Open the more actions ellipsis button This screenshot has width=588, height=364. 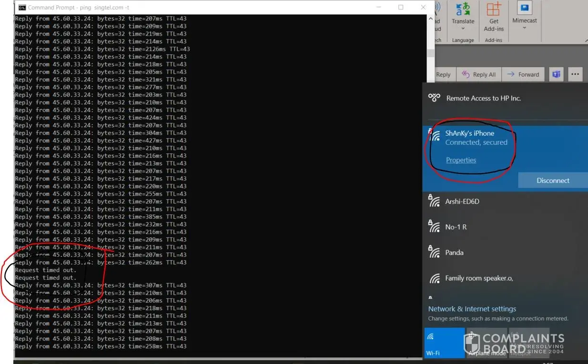[575, 74]
